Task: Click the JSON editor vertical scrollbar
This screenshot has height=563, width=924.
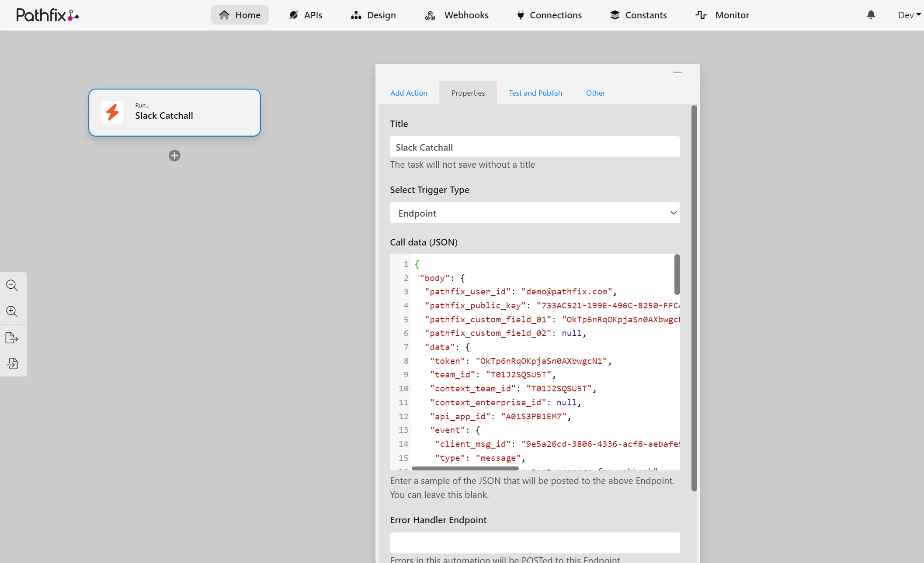Action: 677,274
